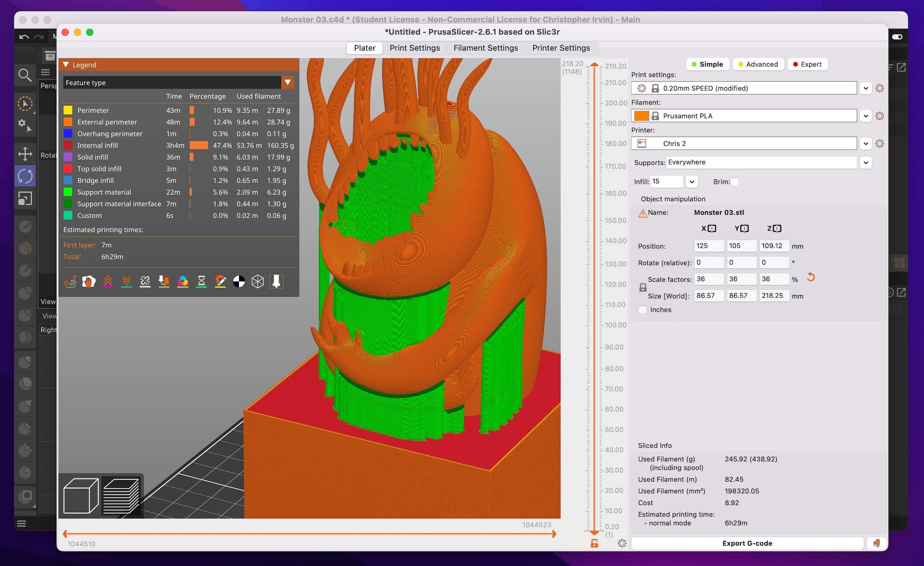Toggle scale proportions lock icon
This screenshot has height=566, width=924.
pos(643,288)
